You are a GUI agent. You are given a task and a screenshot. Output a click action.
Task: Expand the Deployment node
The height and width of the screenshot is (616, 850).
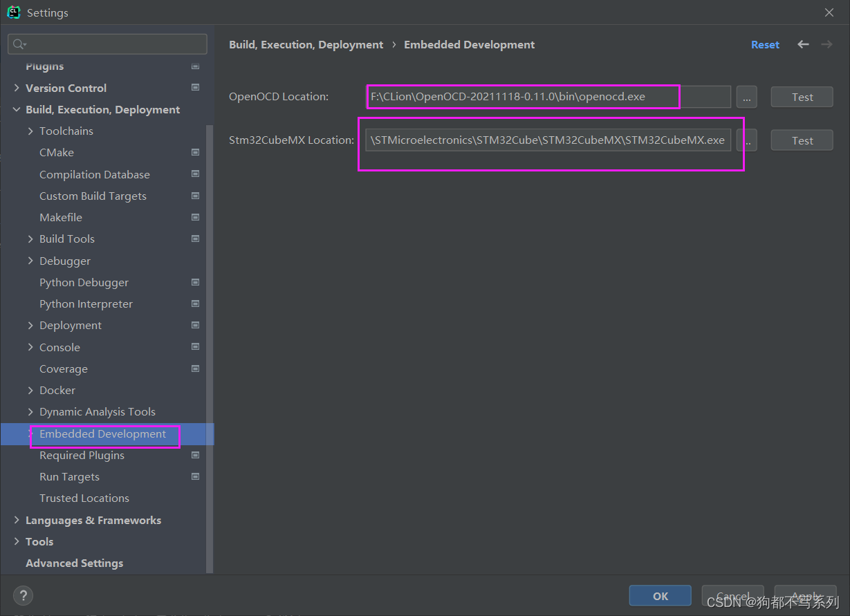tap(30, 325)
